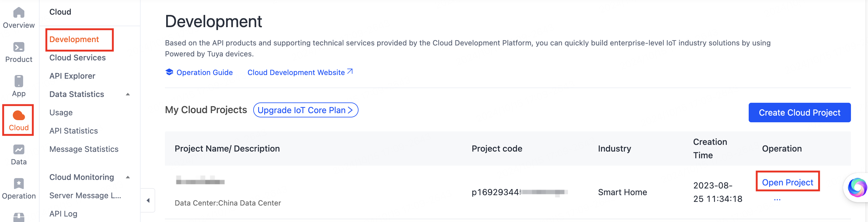Select the Cloud icon in sidebar
Viewport: 868px width, 222px height.
[19, 115]
